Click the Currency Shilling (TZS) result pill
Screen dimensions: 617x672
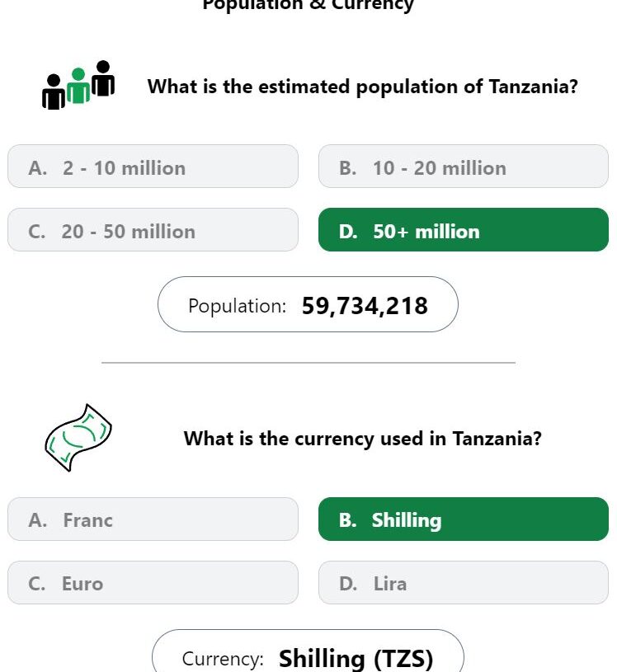[x=308, y=651]
